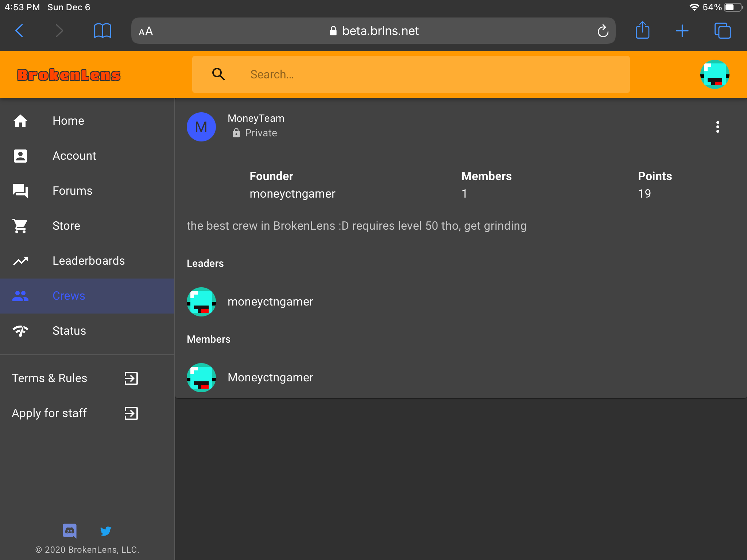Open leader moneyctngamer's profile avatar

click(201, 302)
